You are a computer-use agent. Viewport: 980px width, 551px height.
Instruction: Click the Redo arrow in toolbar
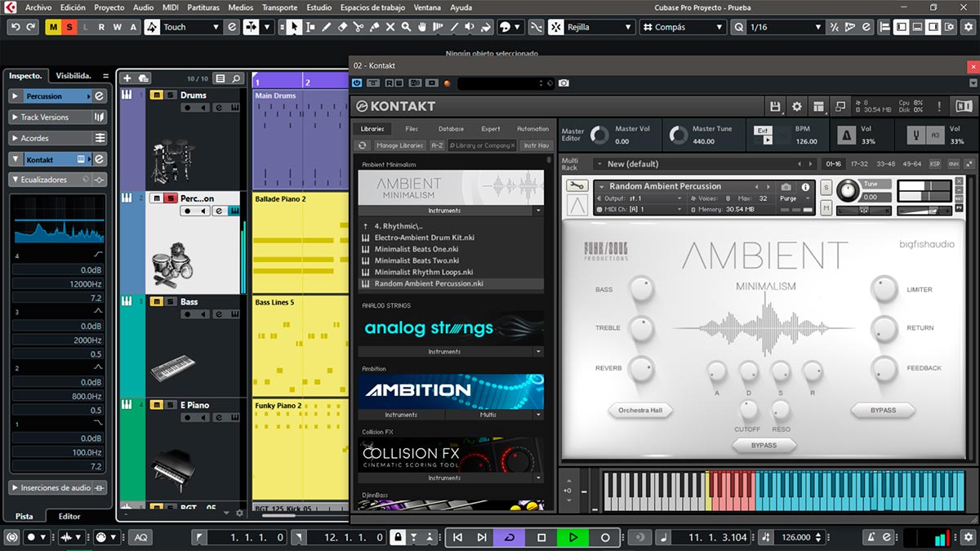(31, 27)
